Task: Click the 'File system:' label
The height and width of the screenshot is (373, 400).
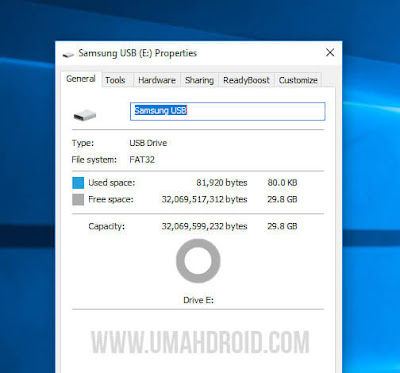Action: coord(94,160)
